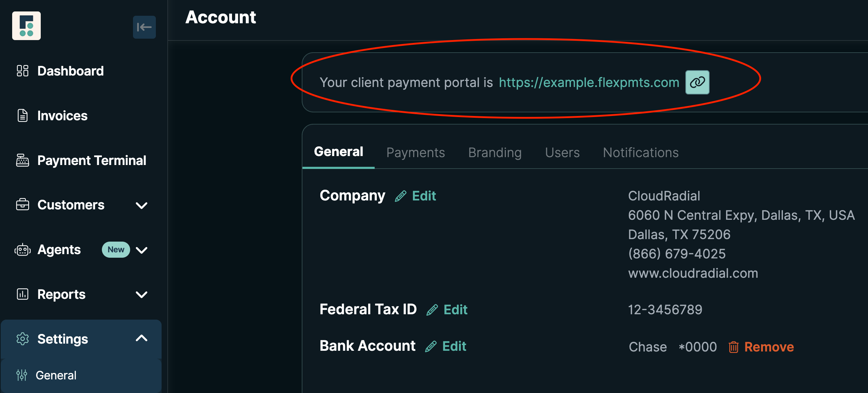Collapse the sidebar with the arrow icon
This screenshot has height=393, width=868.
(x=144, y=27)
